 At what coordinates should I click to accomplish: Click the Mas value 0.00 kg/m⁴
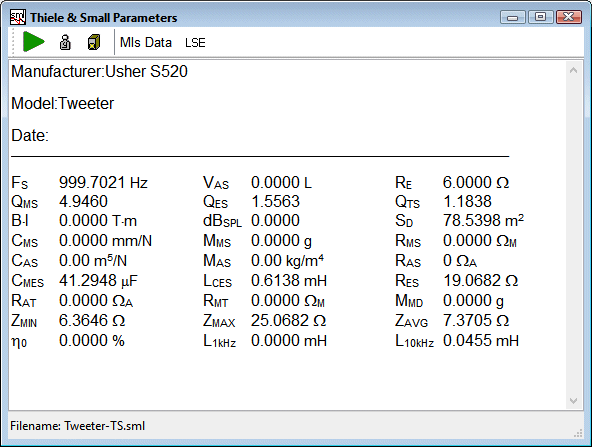(287, 260)
